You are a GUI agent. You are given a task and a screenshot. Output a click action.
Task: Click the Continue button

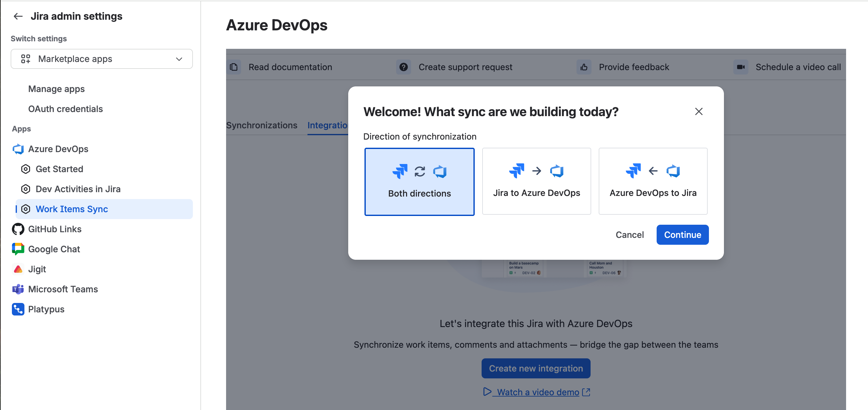(682, 235)
